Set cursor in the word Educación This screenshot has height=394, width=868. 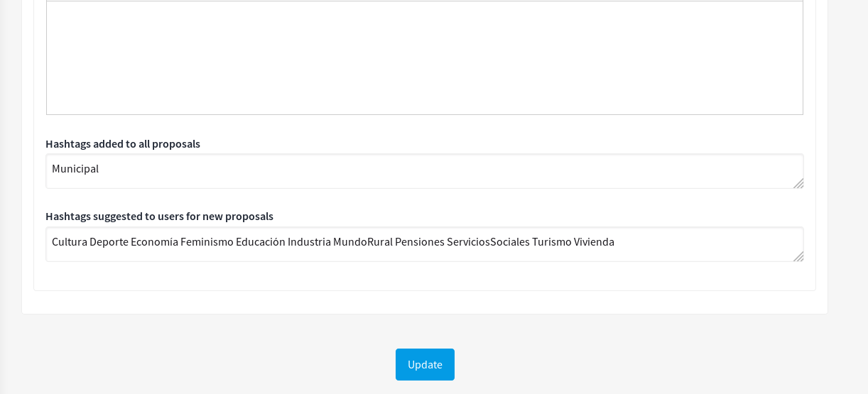(x=260, y=242)
